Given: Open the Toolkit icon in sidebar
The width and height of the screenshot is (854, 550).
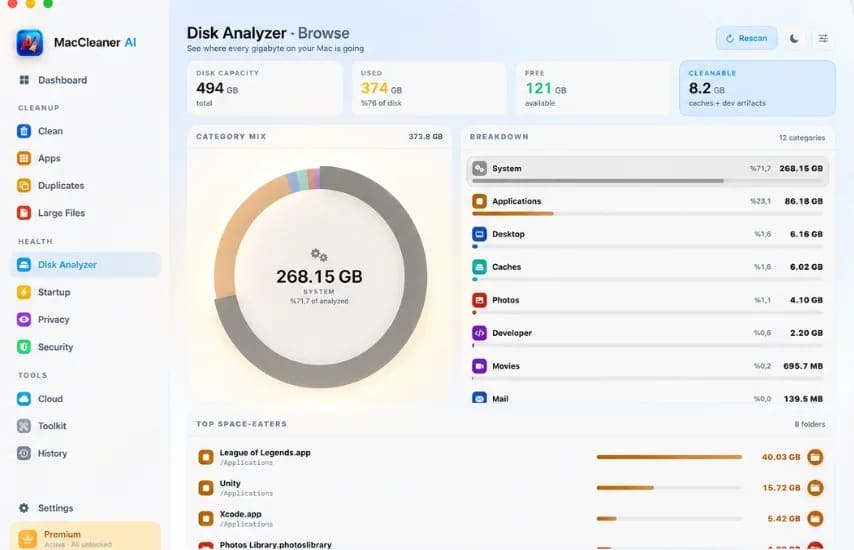Looking at the screenshot, I should point(24,426).
